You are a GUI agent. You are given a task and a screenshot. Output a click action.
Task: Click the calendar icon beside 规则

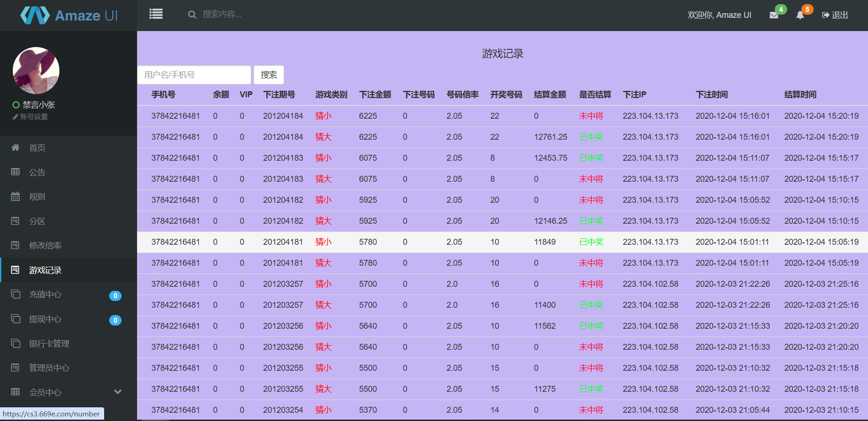(16, 196)
